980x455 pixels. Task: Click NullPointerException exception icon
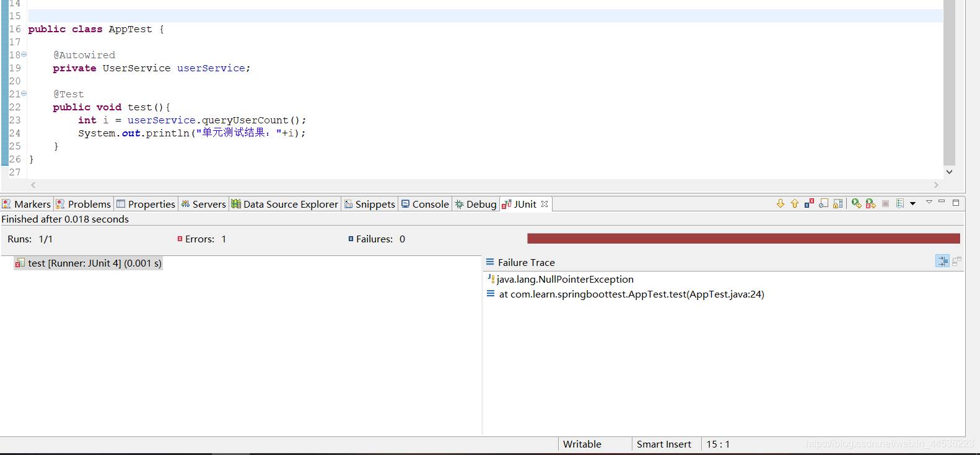tap(491, 279)
